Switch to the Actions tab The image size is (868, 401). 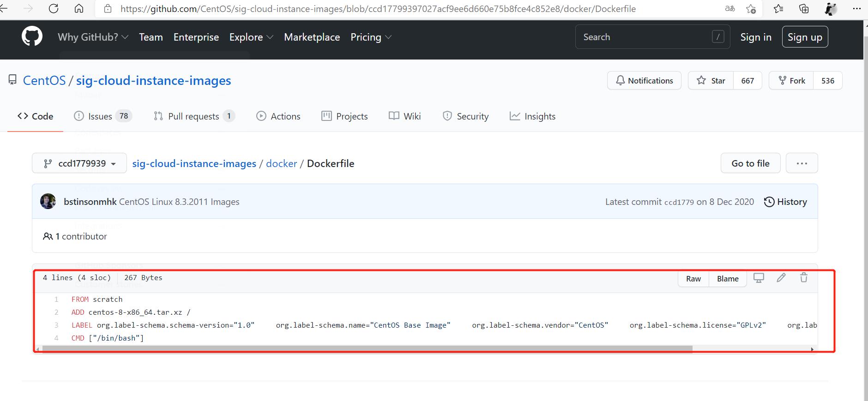278,116
